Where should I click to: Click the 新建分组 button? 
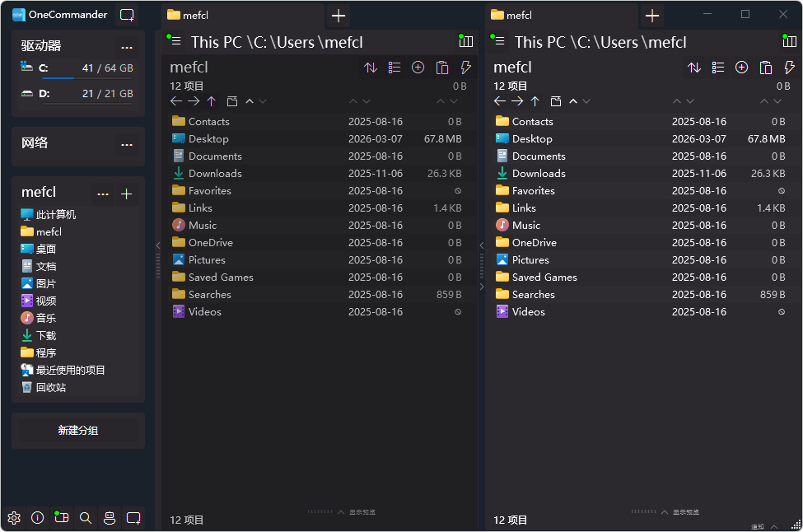pos(78,431)
